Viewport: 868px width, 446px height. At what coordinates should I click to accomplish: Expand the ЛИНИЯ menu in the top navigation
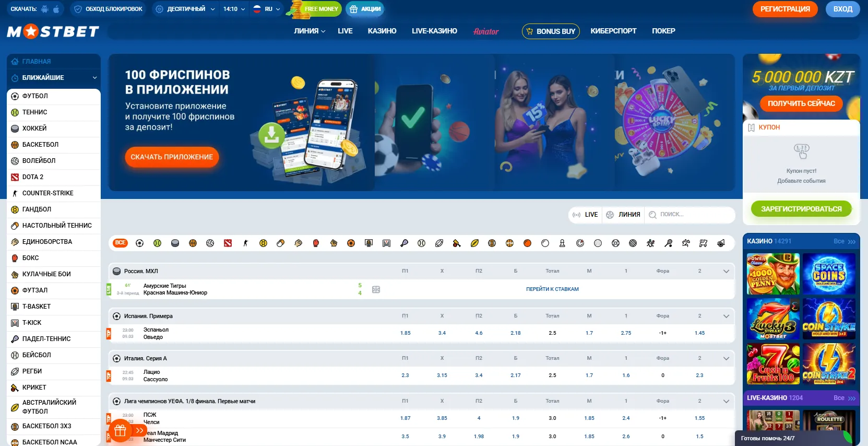click(x=310, y=31)
